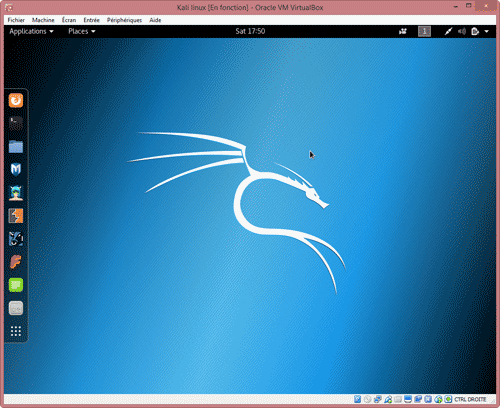The width and height of the screenshot is (500, 408).
Task: Click the video capture status icon
Action: 418,399
